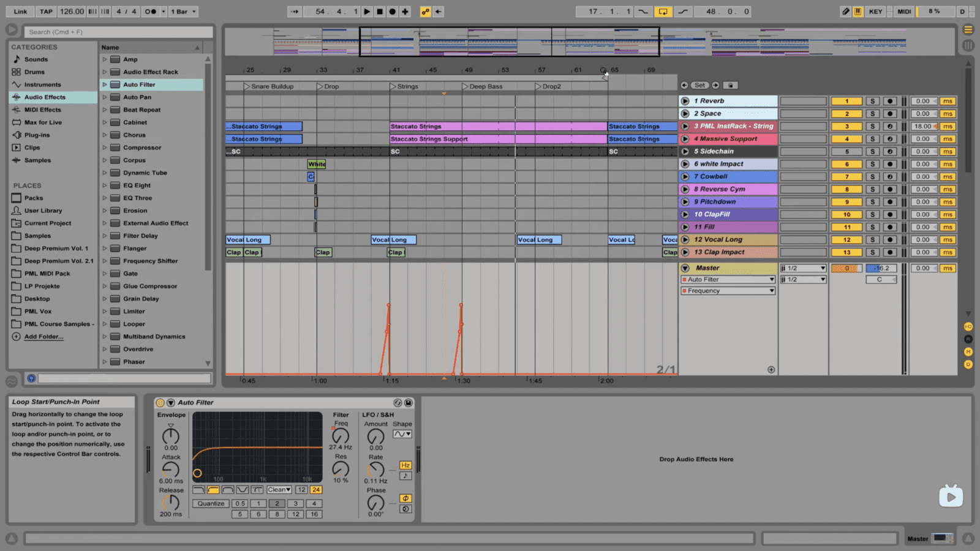
Task: Click the Punch-In switch
Action: pyautogui.click(x=643, y=12)
